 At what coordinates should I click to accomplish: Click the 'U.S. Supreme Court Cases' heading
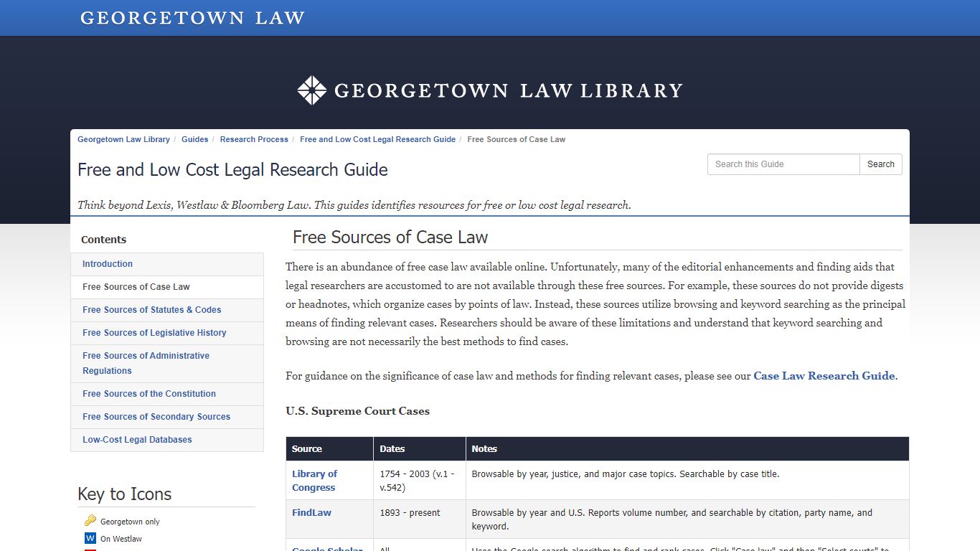pyautogui.click(x=357, y=411)
